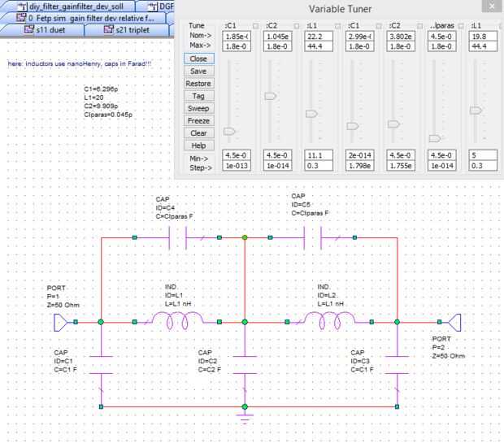This screenshot has width=504, height=443.
Task: Click the graph icon on the s11 duet tab
Action: point(29,29)
